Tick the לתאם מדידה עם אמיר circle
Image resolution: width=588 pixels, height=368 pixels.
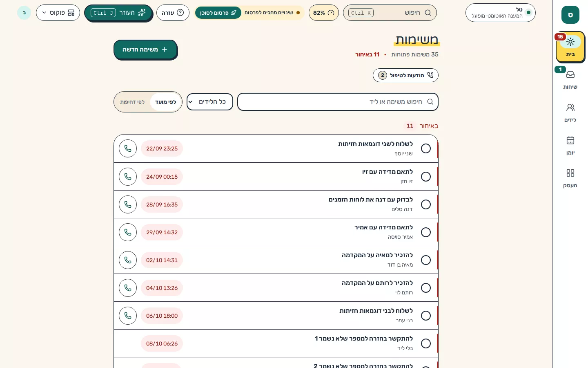426,232
